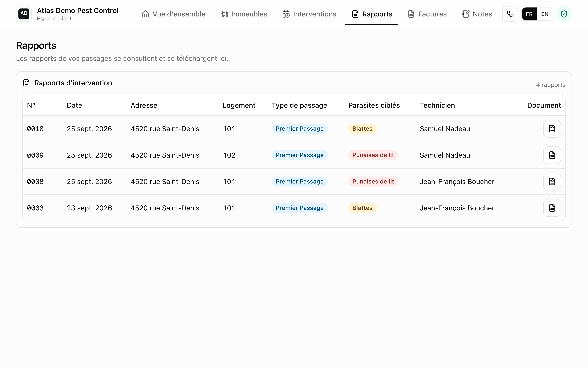Click the Rapports d'intervention heading
The width and height of the screenshot is (588, 368).
(x=73, y=83)
